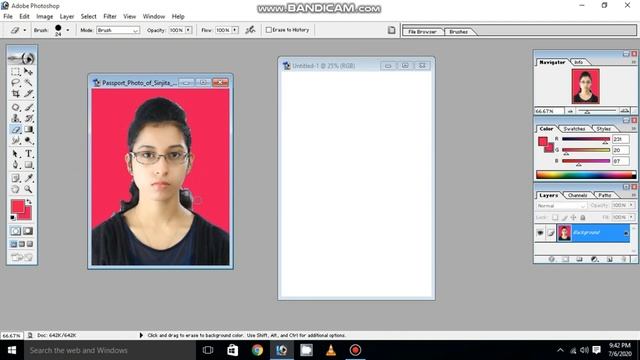Screen dimensions: 640x360
Task: Open the File menu
Action: (8, 16)
